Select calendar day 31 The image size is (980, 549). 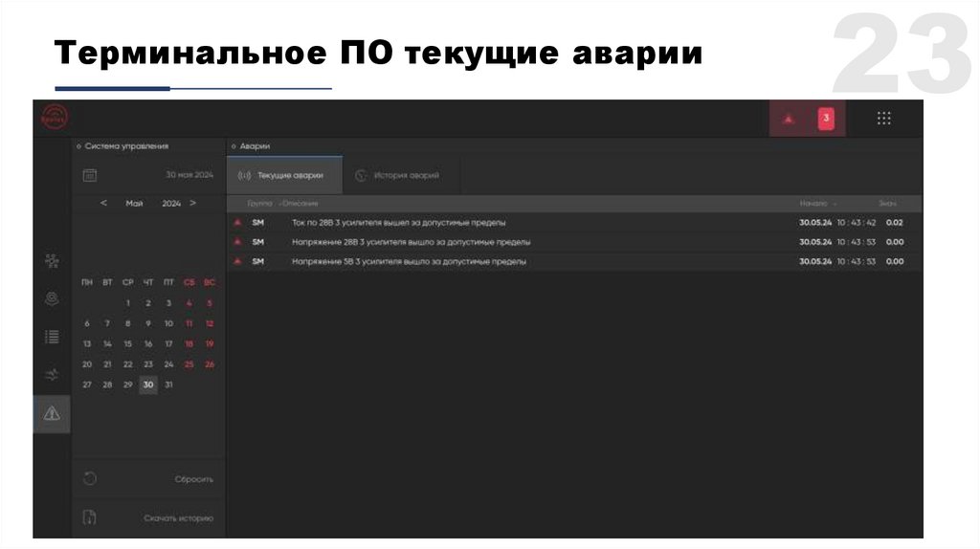click(x=168, y=384)
